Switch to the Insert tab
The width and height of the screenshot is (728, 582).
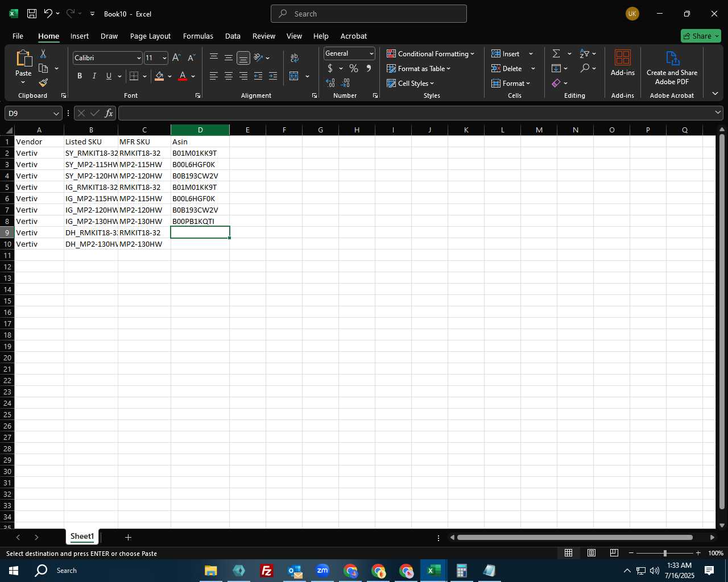tap(80, 36)
